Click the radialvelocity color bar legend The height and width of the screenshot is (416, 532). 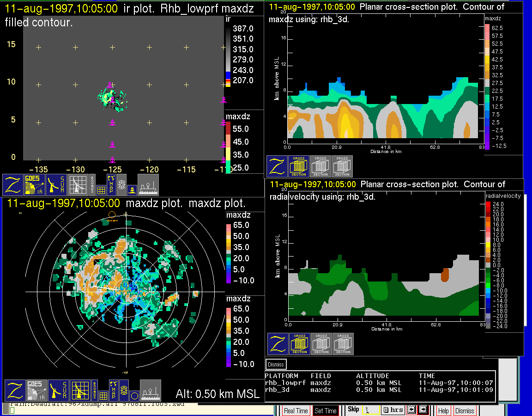pos(488,265)
